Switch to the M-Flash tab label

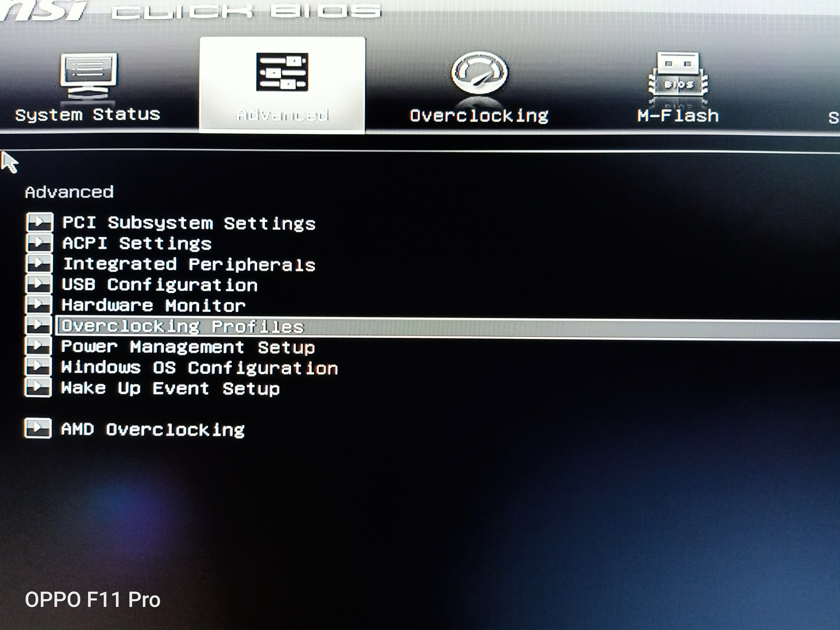(x=678, y=116)
